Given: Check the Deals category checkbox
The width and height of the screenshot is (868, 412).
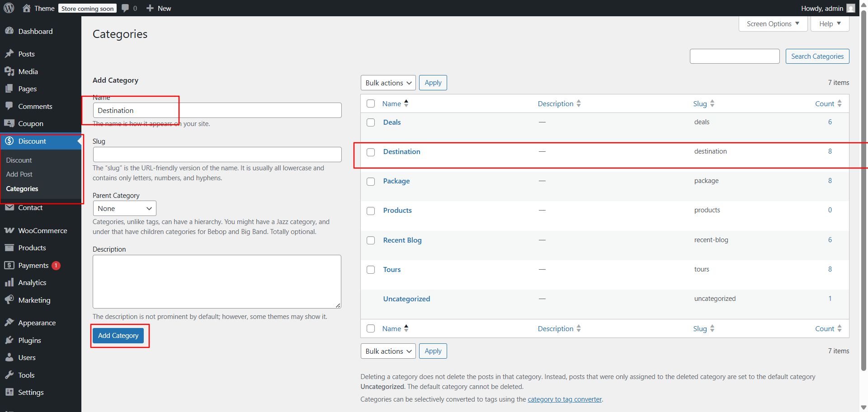Looking at the screenshot, I should click(371, 122).
